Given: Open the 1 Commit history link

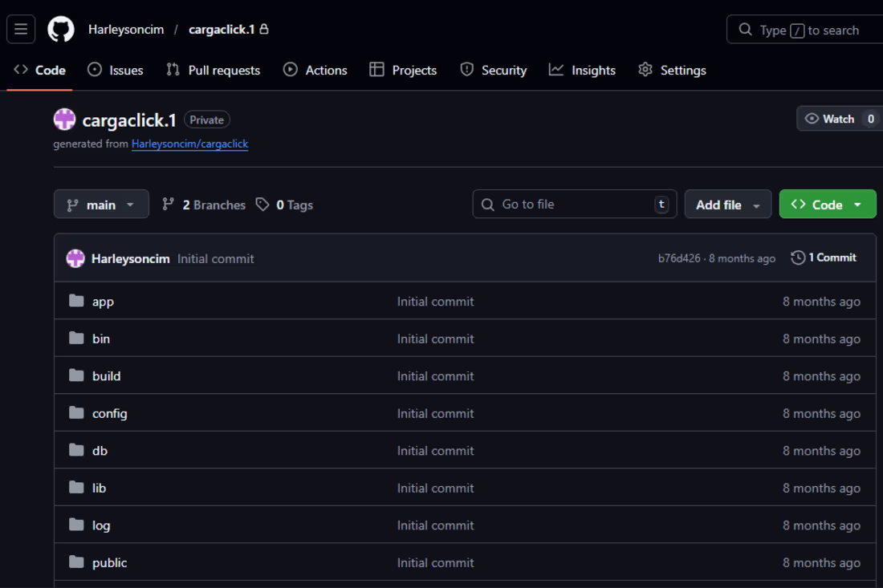Looking at the screenshot, I should pyautogui.click(x=824, y=258).
